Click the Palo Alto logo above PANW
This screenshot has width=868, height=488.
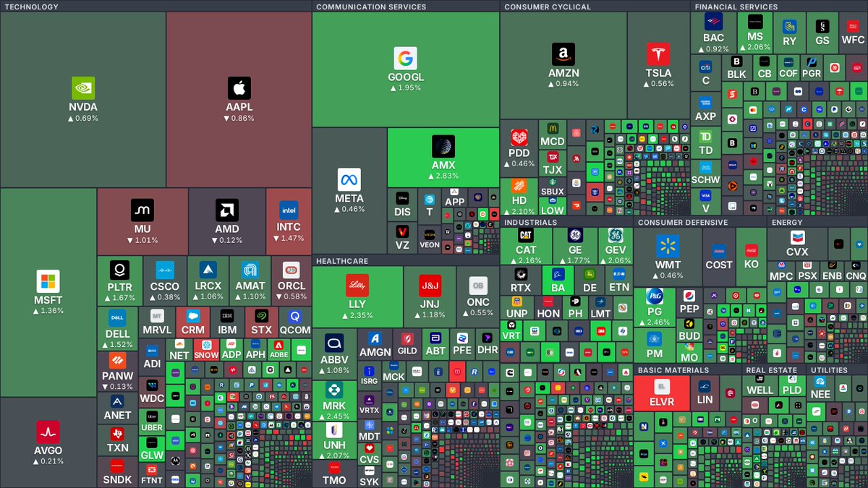pyautogui.click(x=118, y=361)
